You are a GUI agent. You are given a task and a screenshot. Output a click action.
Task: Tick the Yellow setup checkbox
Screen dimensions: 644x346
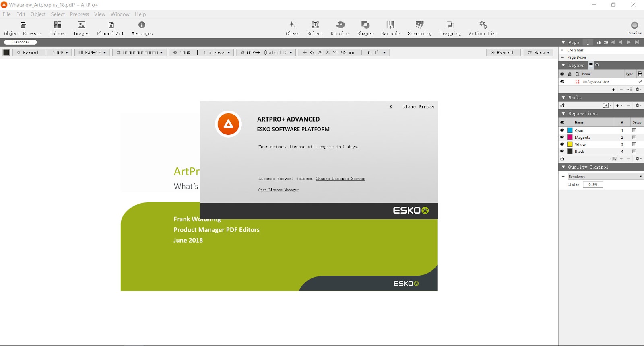click(634, 144)
